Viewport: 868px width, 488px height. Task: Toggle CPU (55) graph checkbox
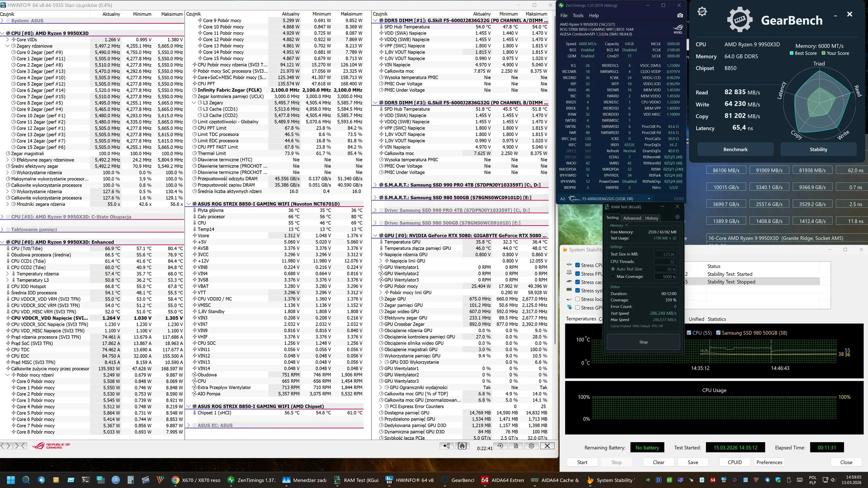(689, 333)
